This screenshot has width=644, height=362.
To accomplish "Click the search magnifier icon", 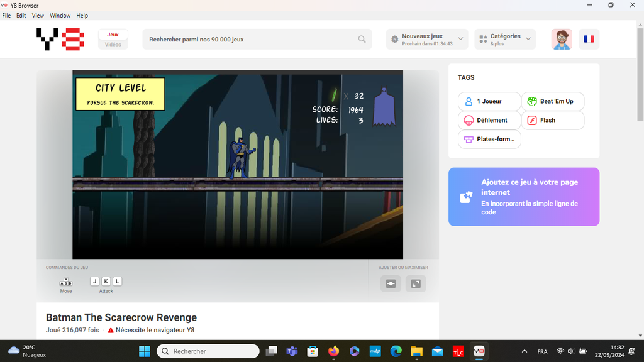I will click(362, 39).
